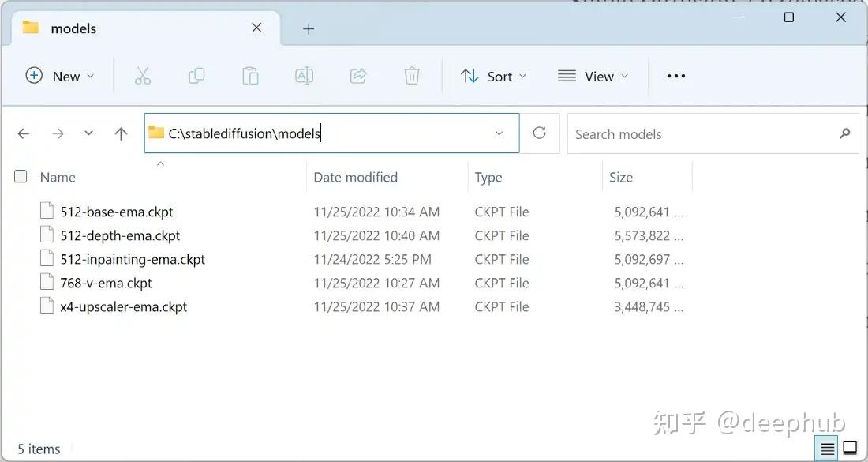Go back with the left arrow
868x462 pixels.
coord(23,133)
